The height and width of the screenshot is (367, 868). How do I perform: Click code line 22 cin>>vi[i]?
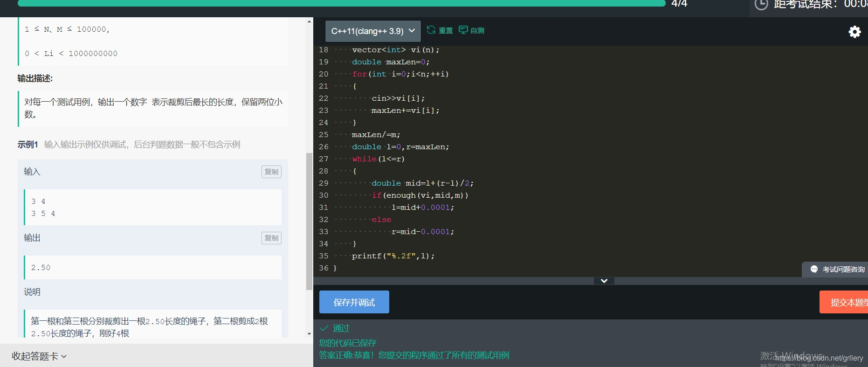click(x=398, y=98)
